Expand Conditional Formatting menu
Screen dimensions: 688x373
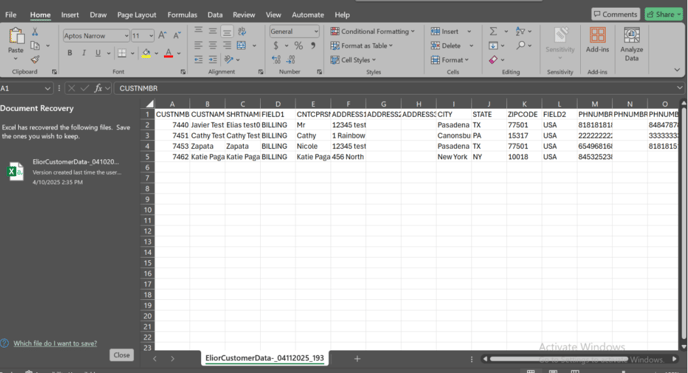(x=372, y=31)
